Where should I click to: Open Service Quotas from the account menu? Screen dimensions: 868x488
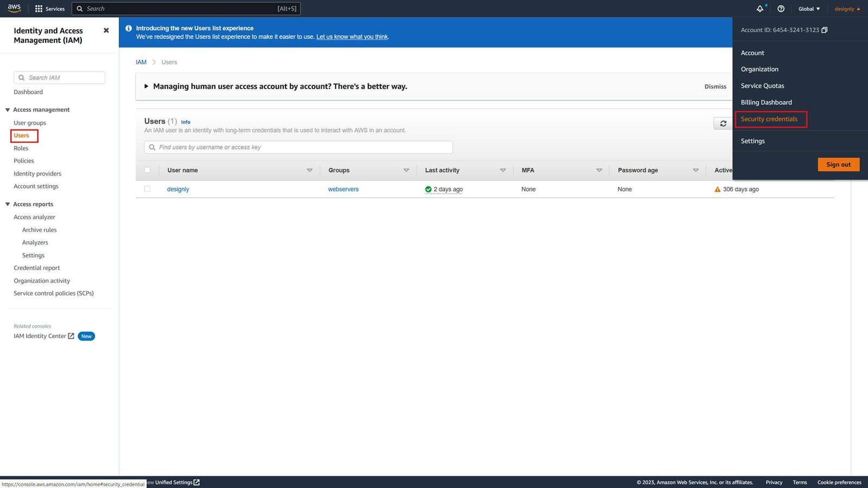762,85
